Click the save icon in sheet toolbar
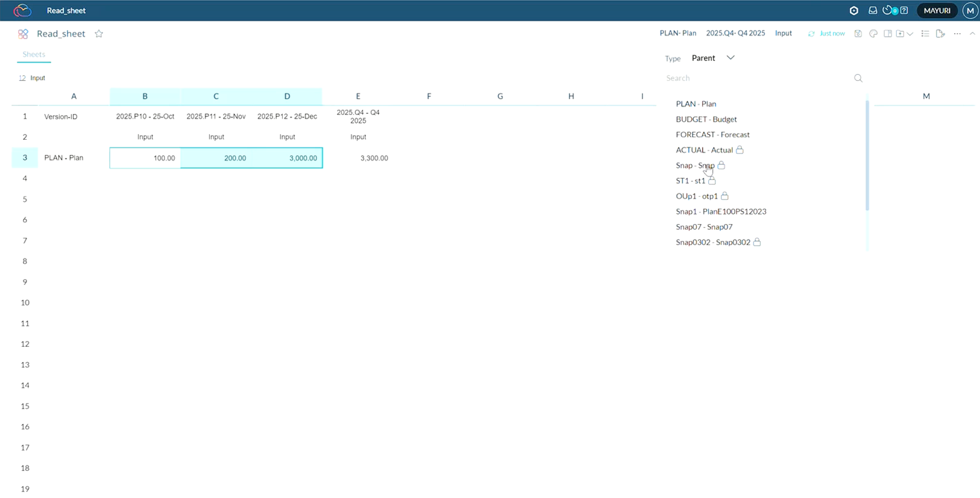This screenshot has height=498, width=980. point(858,34)
